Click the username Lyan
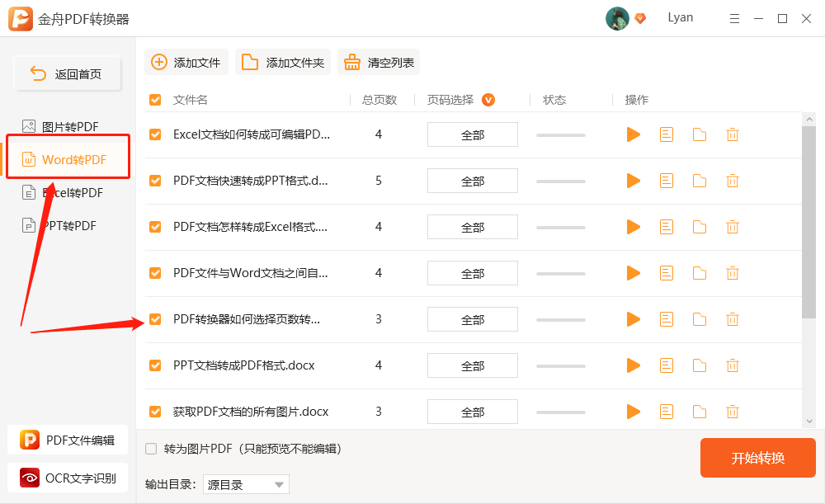This screenshot has width=825, height=504. point(681,17)
